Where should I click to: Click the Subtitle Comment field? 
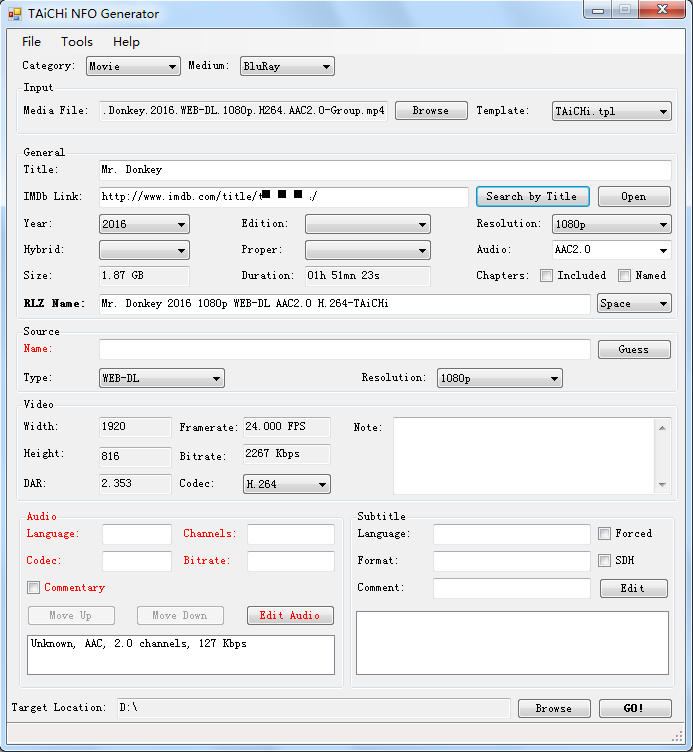[512, 588]
